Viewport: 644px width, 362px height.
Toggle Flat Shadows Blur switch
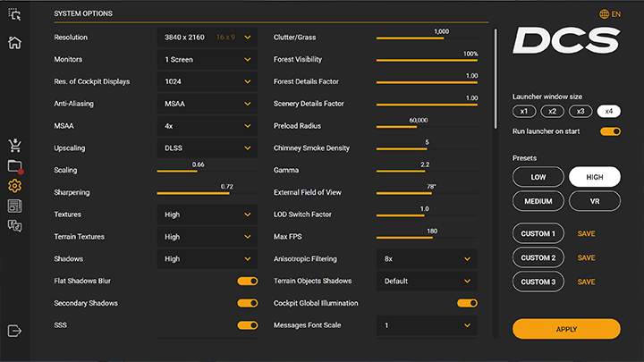point(247,281)
